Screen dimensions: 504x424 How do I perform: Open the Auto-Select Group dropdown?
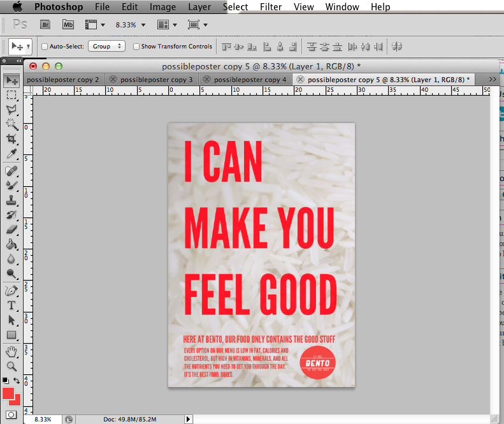point(106,47)
